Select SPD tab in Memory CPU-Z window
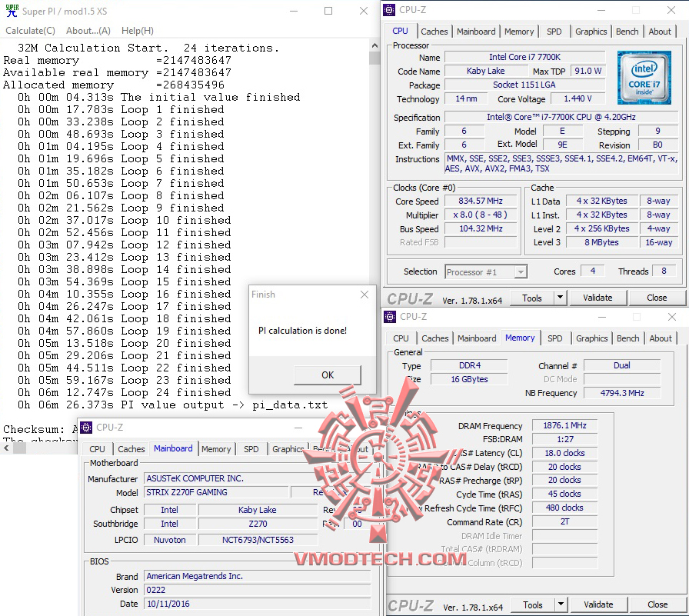The width and height of the screenshot is (689, 616). (554, 338)
